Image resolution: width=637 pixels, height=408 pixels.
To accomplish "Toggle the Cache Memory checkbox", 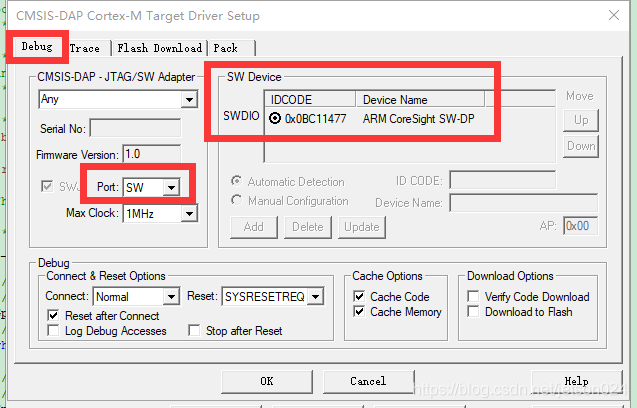I will 359,312.
